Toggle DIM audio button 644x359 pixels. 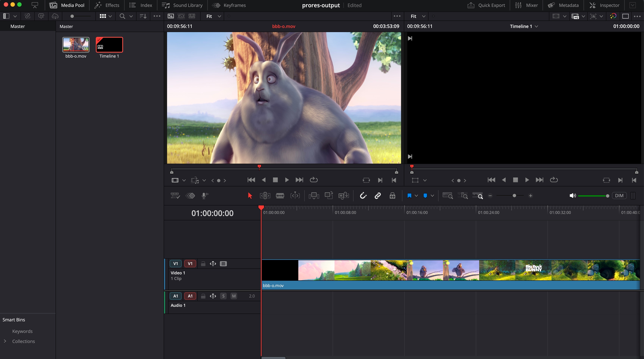[619, 196]
